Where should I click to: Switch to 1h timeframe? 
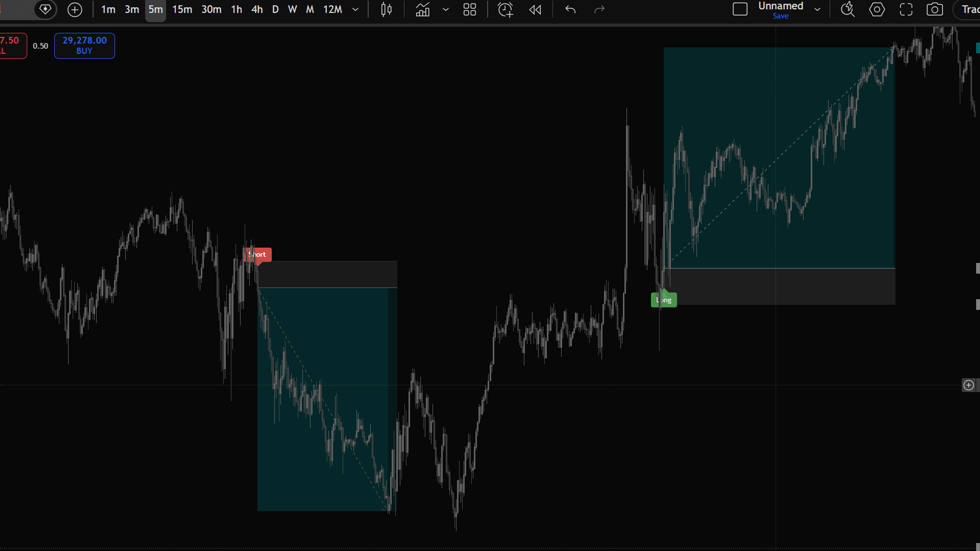237,10
